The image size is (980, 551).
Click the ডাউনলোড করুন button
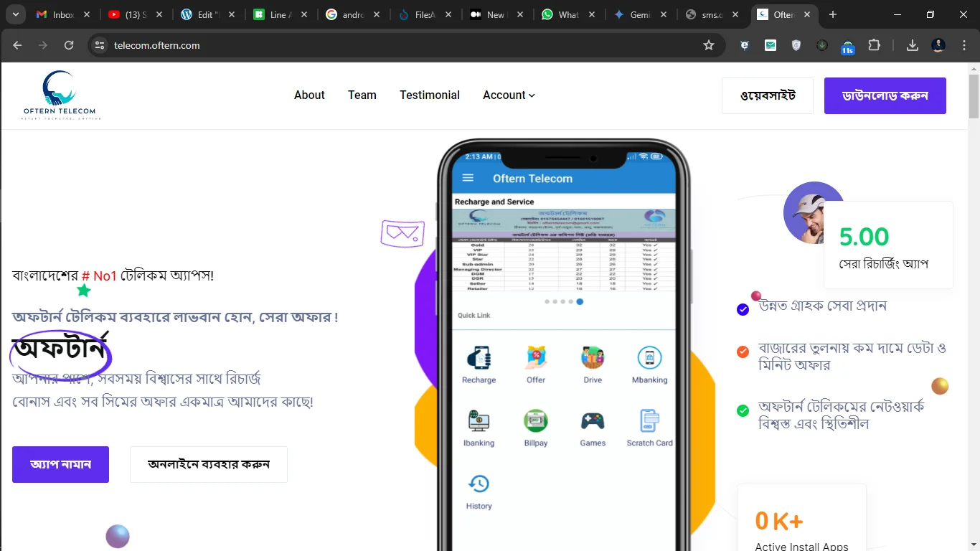[885, 95]
